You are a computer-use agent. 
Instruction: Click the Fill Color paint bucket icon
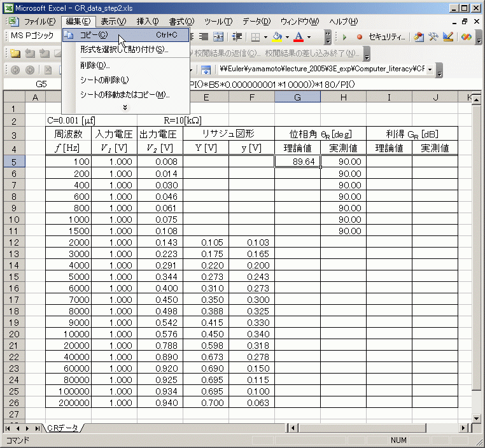tap(276, 37)
